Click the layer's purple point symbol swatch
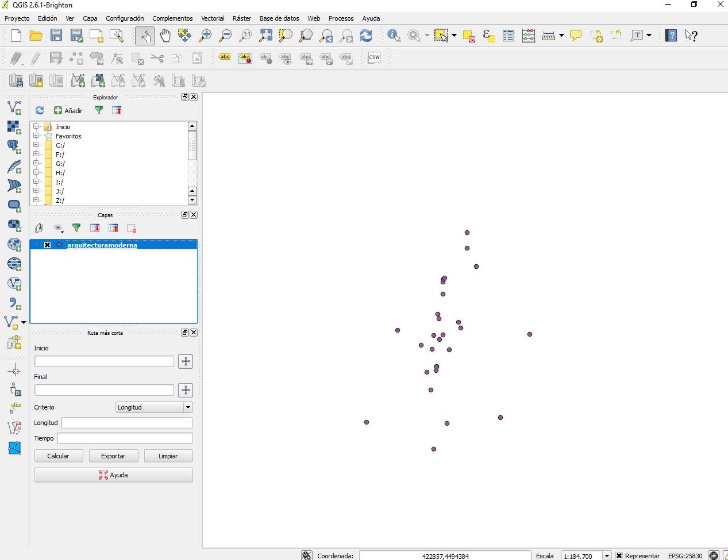 [x=59, y=245]
